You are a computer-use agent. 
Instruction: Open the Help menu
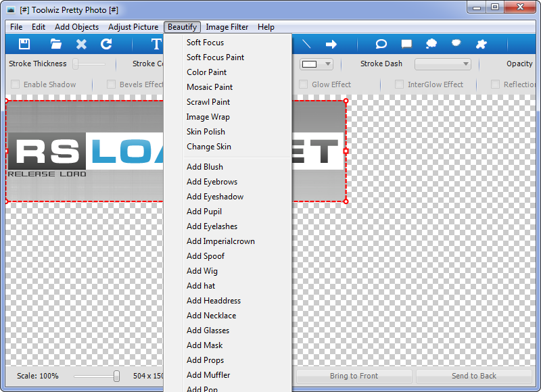click(x=266, y=27)
